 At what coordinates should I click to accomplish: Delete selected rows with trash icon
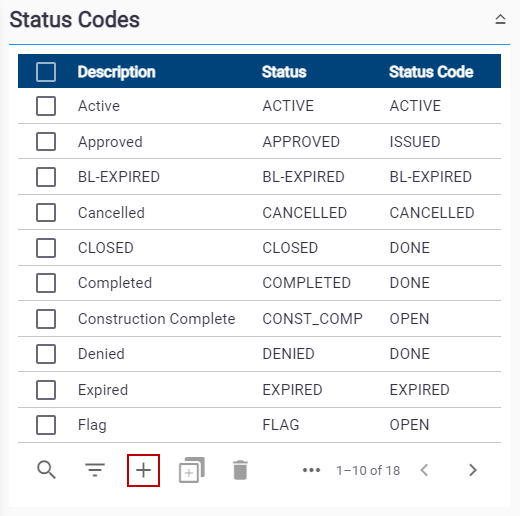coord(240,470)
